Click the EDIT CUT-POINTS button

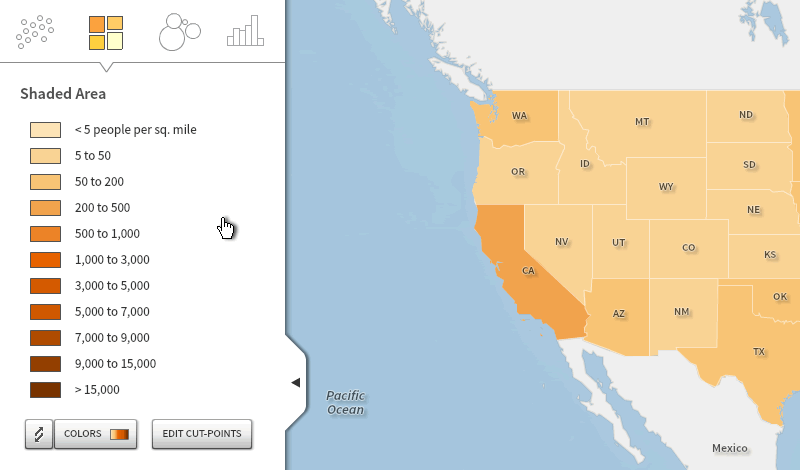pos(202,434)
